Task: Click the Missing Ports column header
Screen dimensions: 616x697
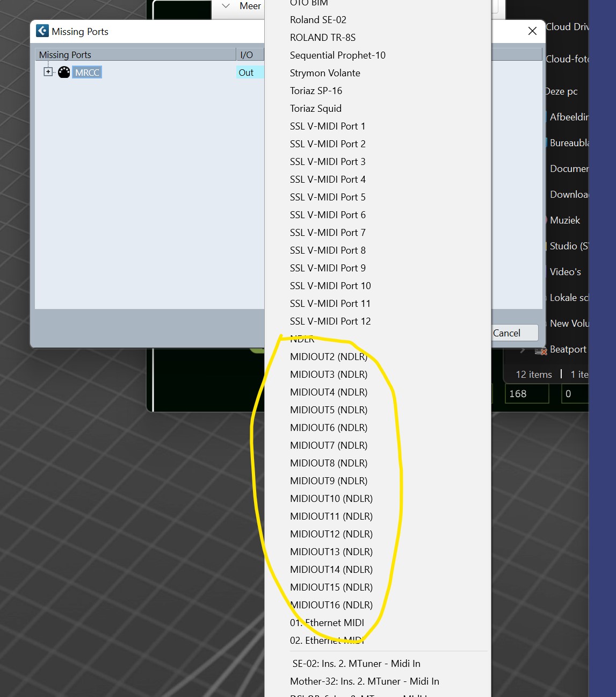Action: coord(134,55)
